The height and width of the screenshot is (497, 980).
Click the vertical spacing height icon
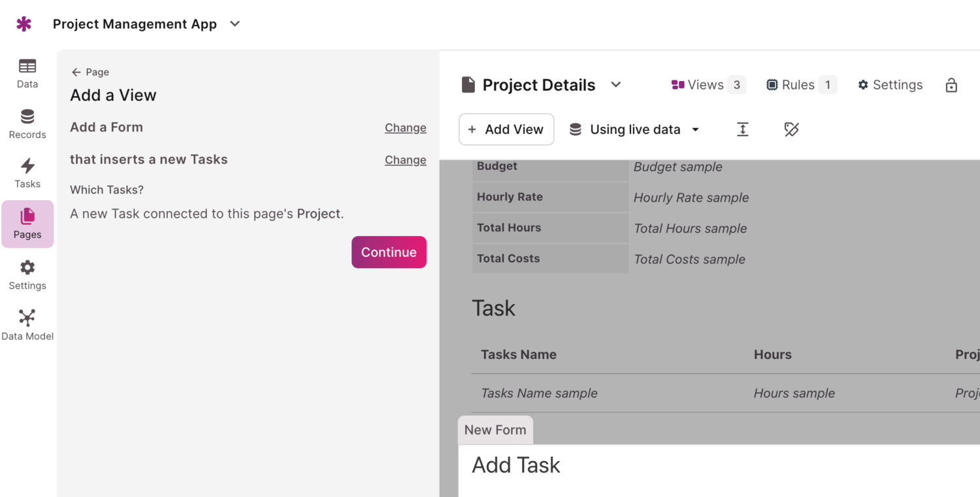tap(743, 129)
